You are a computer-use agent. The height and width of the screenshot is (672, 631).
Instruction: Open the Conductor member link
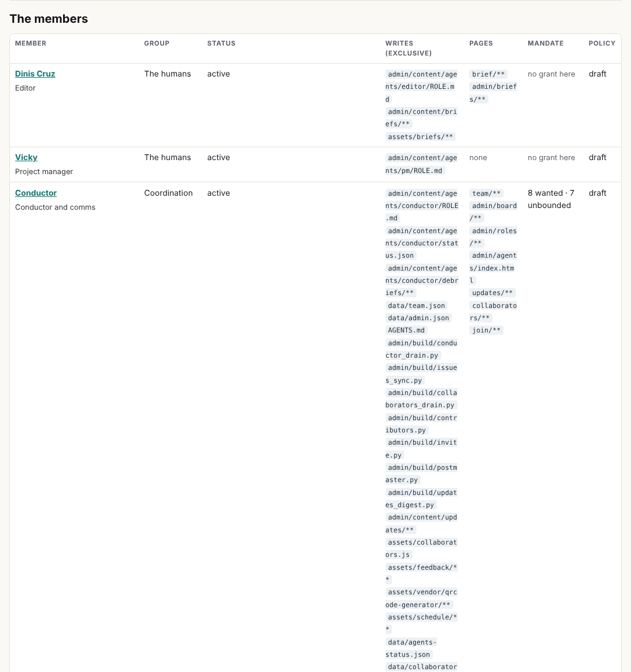point(36,193)
